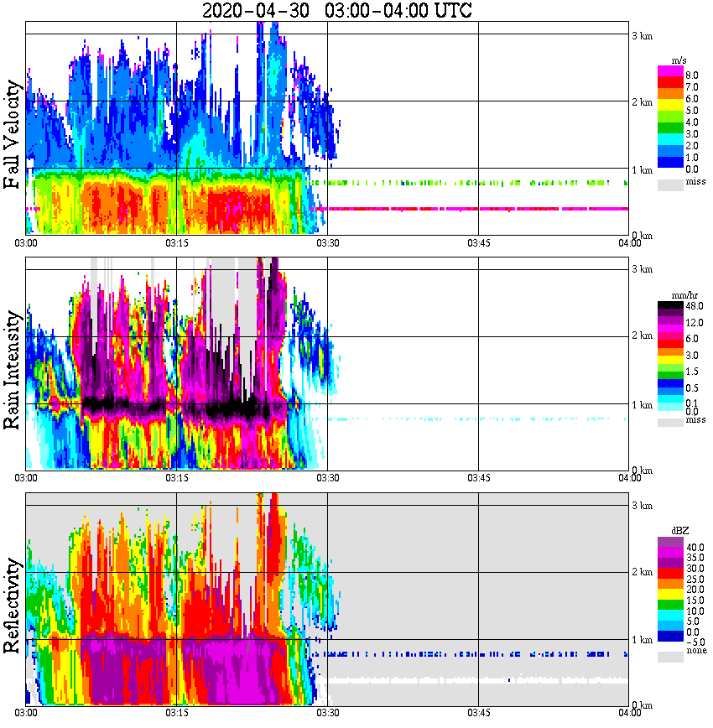Select the orange swatch in the dBZ legend
Image resolution: width=713 pixels, height=728 pixels.
coord(670,584)
